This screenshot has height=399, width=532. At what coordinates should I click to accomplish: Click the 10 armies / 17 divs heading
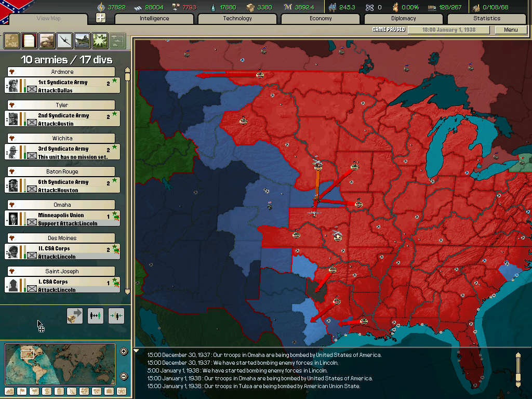[66, 60]
